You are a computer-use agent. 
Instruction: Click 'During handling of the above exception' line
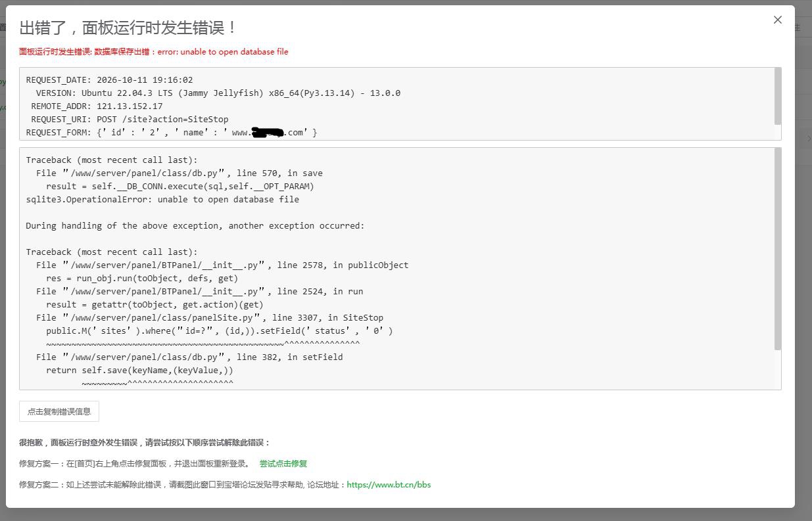(x=195, y=225)
